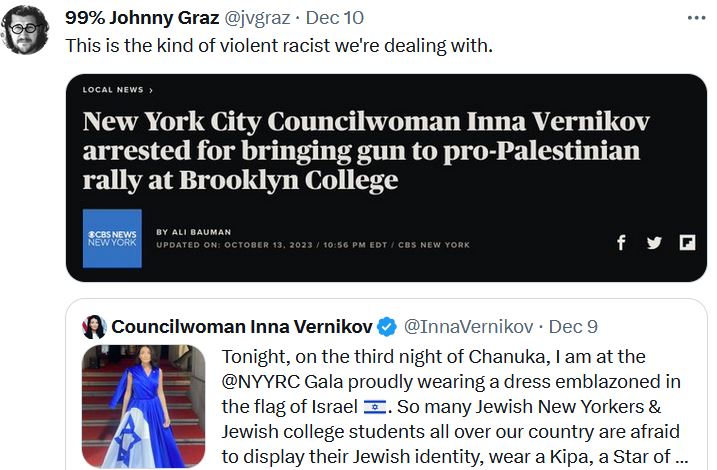717x470 pixels.
Task: Click the CBS News New York logo
Action: [112, 238]
